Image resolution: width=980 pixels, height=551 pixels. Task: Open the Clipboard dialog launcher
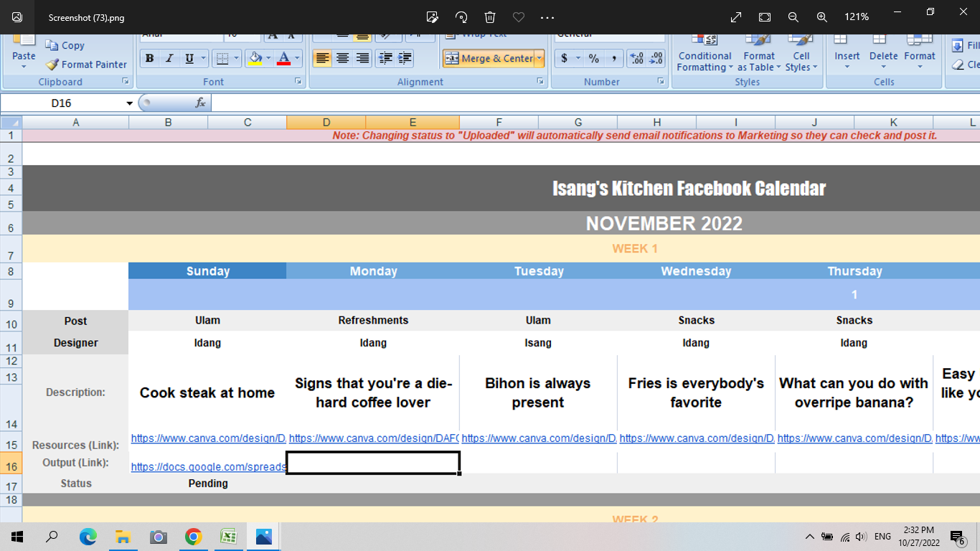[x=125, y=82]
